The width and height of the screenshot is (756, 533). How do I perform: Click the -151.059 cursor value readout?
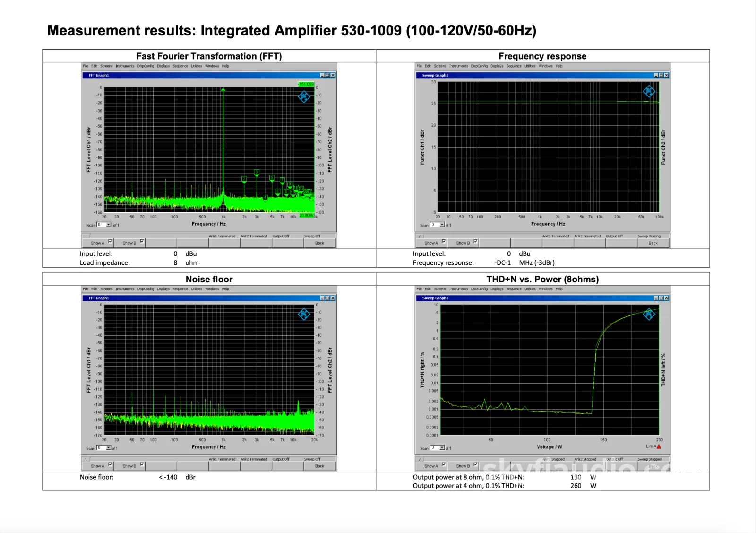pyautogui.click(x=306, y=84)
